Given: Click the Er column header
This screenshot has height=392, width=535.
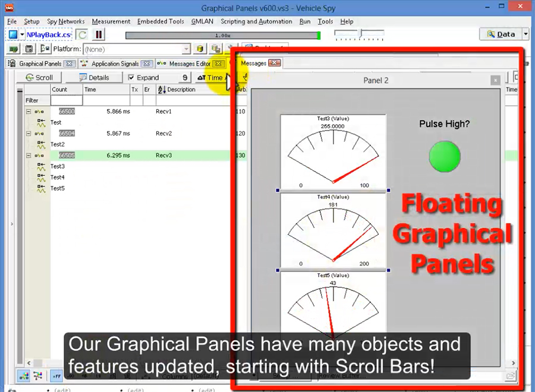Looking at the screenshot, I should 149,89.
